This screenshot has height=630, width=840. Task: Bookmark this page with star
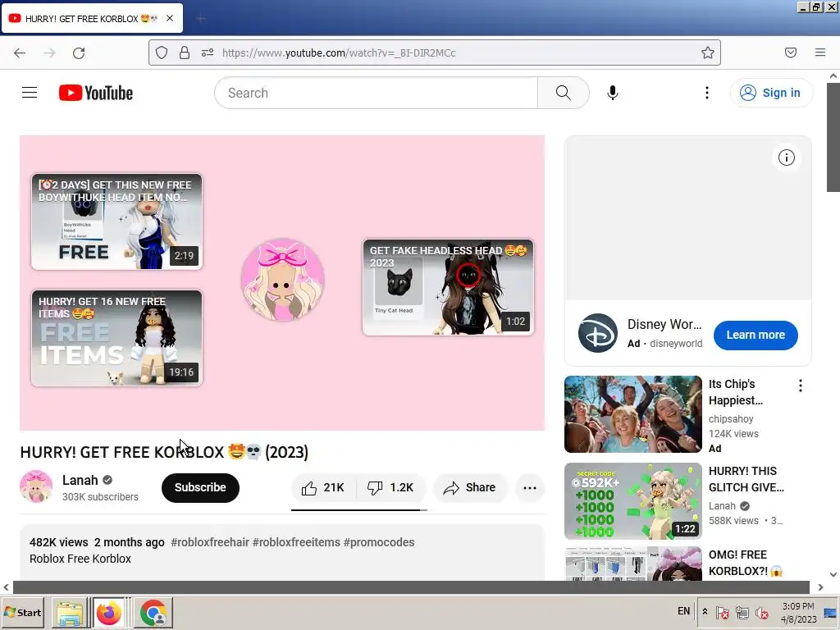(x=707, y=52)
